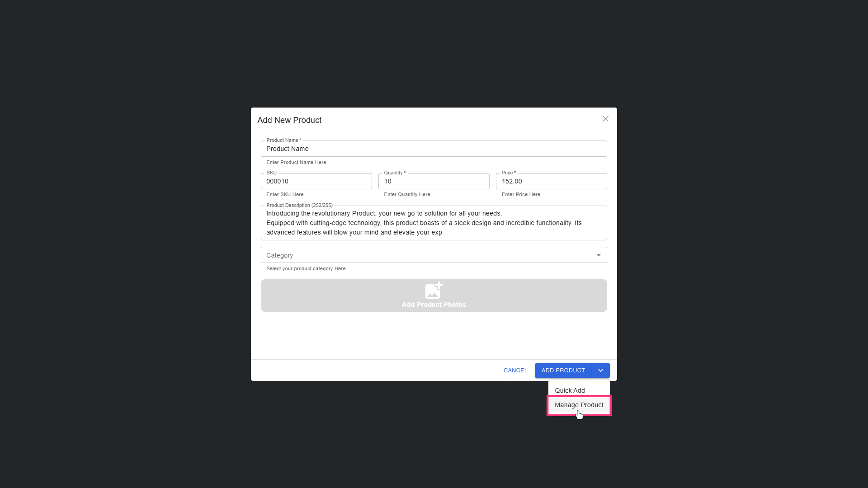Click the Category placeholder text

279,255
